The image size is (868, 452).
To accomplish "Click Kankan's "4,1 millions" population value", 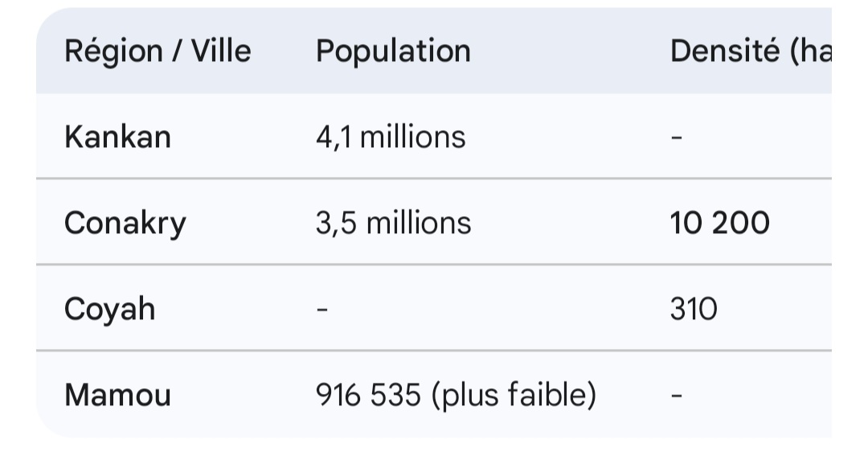I will click(391, 138).
